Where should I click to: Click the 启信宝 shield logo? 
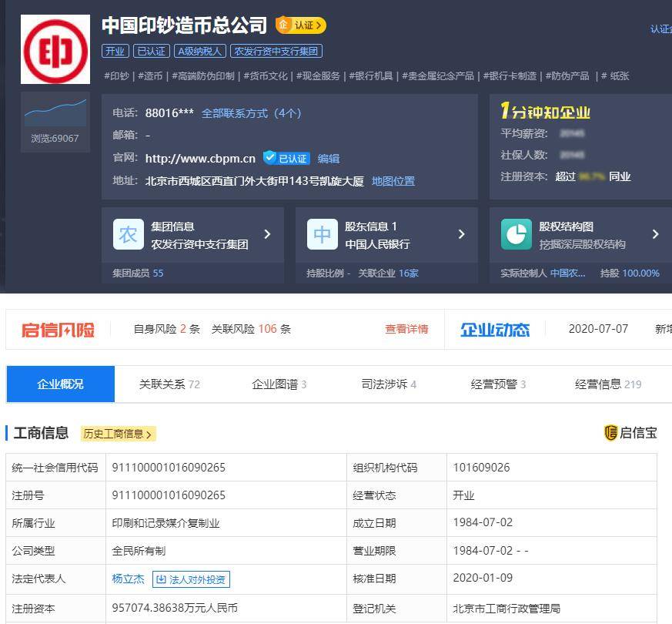coord(630,433)
